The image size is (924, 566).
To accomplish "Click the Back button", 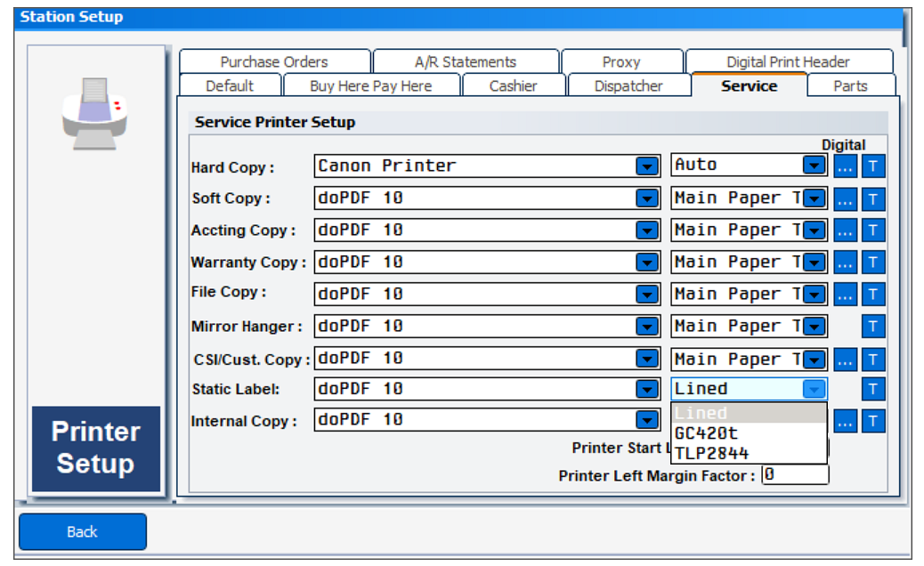I will (x=83, y=532).
